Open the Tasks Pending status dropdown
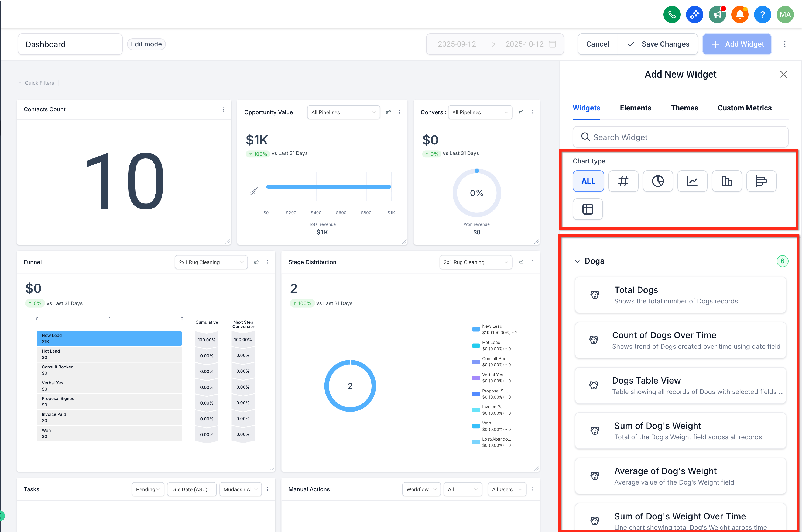Screen dimensions: 802x532 click(148, 489)
